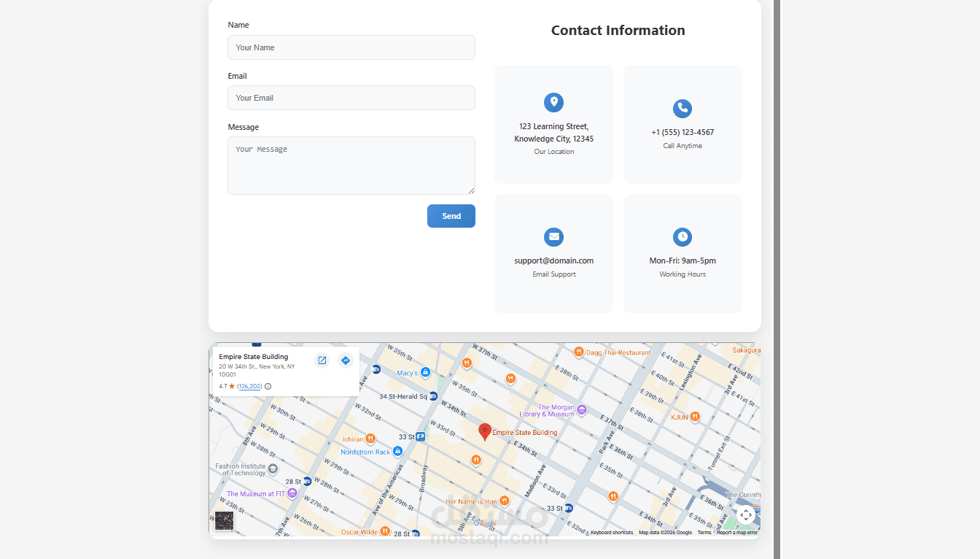Submit the form with Send button
Image resolution: width=980 pixels, height=559 pixels.
451,216
